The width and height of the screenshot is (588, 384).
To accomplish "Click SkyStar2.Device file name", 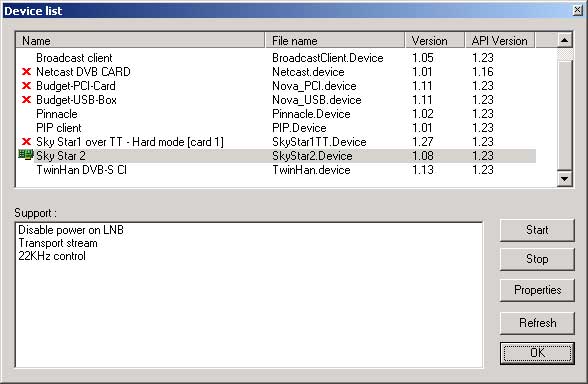I will pyautogui.click(x=312, y=156).
